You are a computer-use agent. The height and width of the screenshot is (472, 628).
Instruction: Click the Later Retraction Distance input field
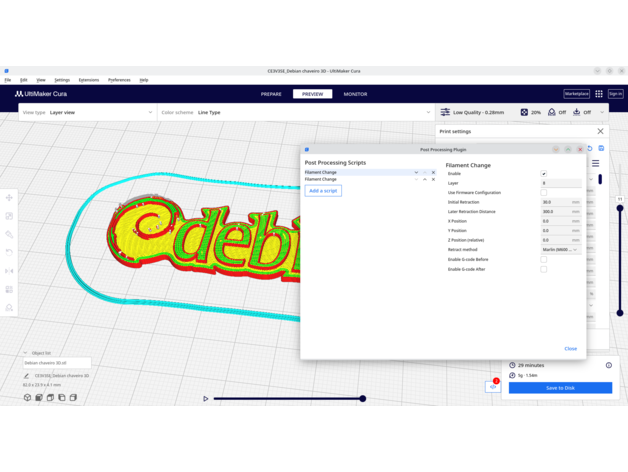point(561,212)
